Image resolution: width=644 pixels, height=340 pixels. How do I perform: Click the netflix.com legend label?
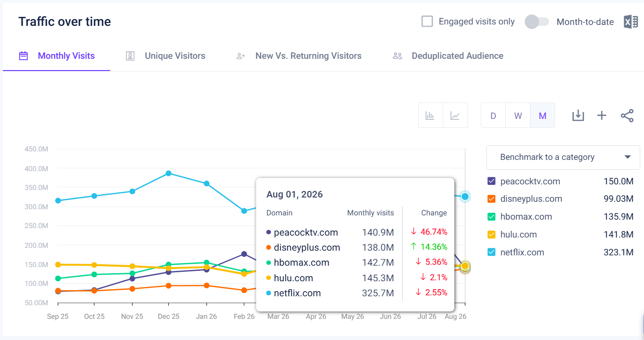point(522,252)
